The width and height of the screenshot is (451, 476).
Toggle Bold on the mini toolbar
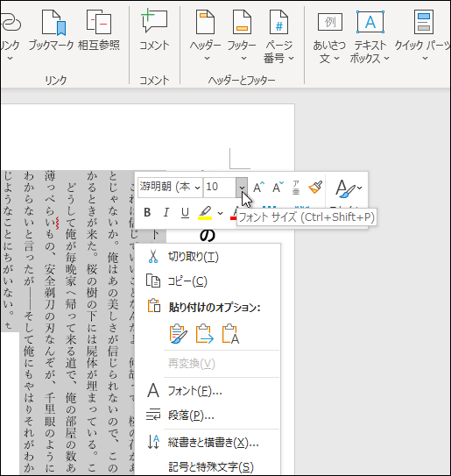click(x=147, y=212)
